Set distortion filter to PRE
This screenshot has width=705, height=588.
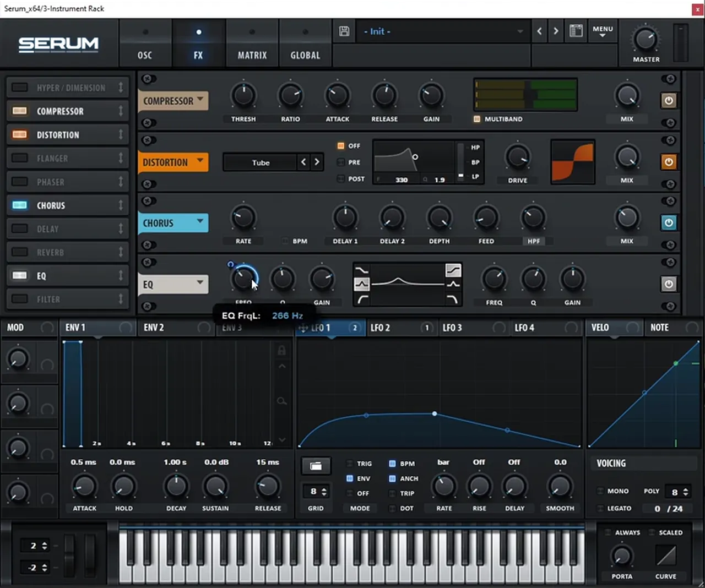(x=341, y=162)
